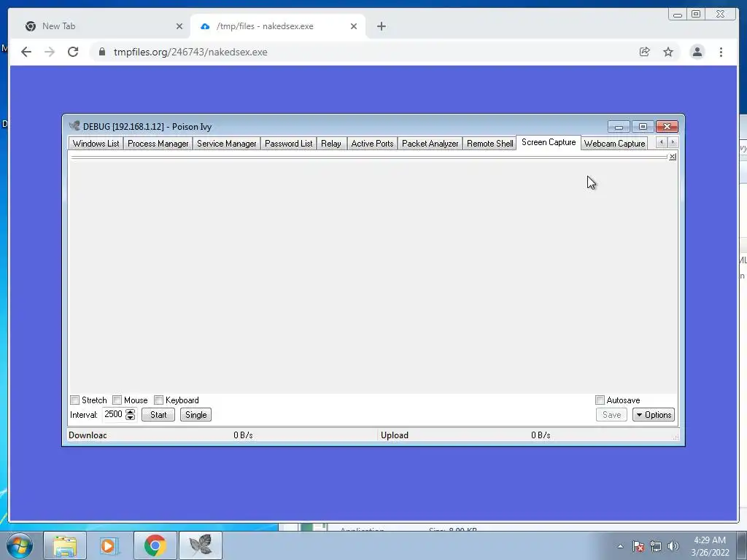Click the Upload status label
747x560 pixels.
pos(395,435)
